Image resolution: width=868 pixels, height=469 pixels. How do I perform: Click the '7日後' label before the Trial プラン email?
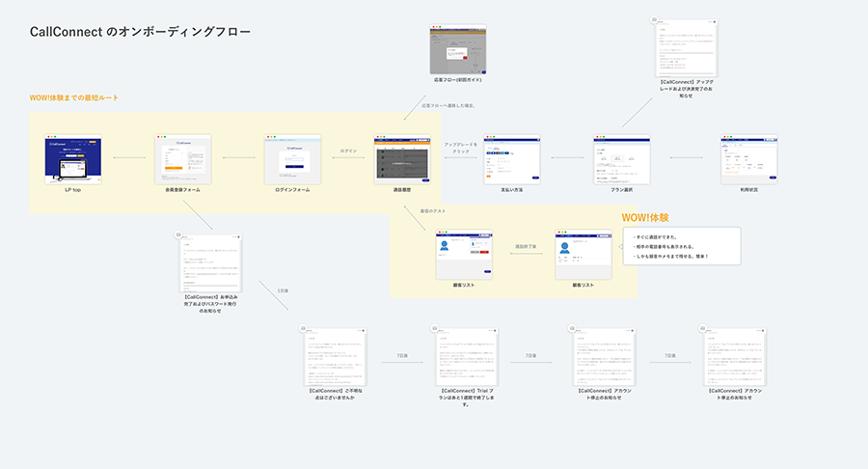[x=402, y=355]
